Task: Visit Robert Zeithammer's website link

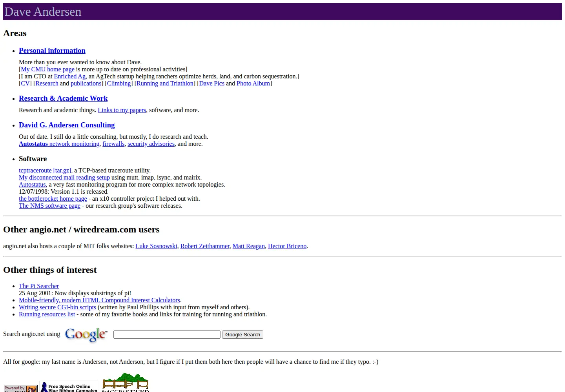Action: pos(205,246)
